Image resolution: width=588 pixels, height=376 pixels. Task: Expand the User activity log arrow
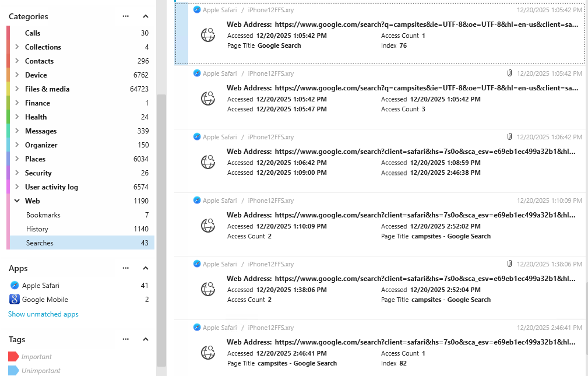click(17, 187)
